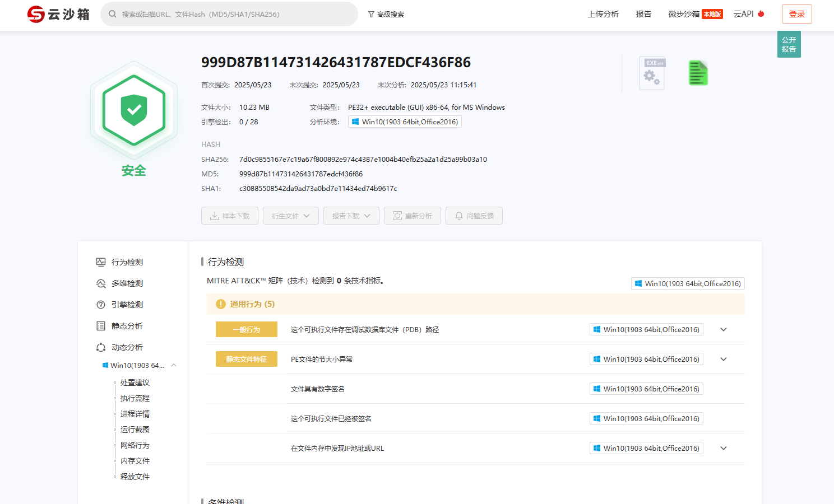Viewport: 834px width, 504px height.
Task: Focus the URL and file hash search field
Action: click(229, 14)
